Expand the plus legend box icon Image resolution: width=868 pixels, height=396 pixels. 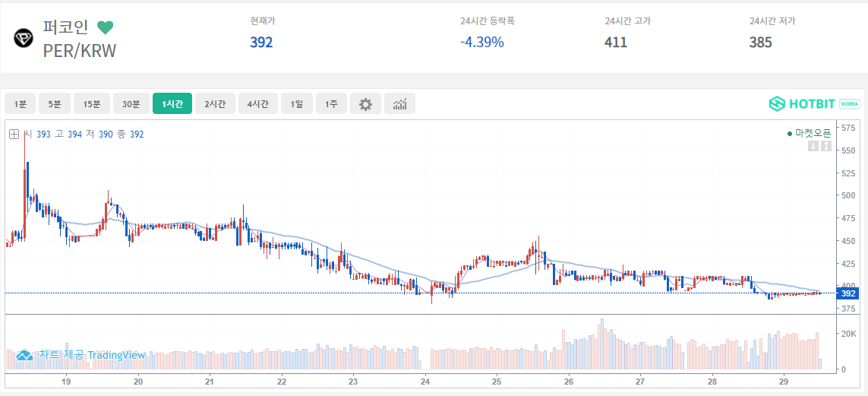click(x=14, y=134)
